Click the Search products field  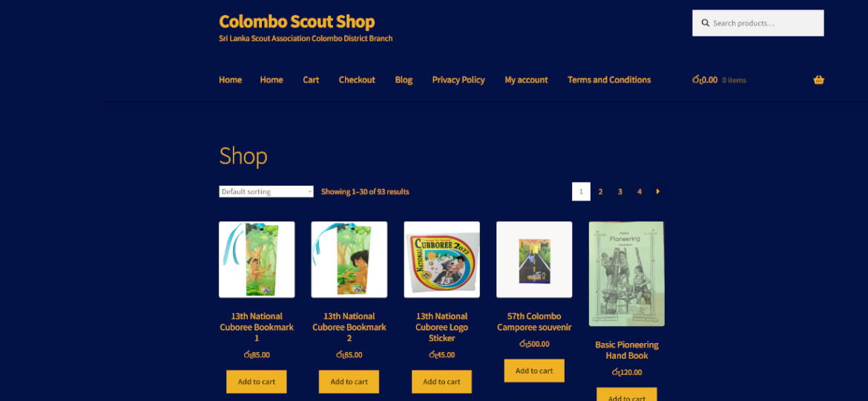[758, 23]
